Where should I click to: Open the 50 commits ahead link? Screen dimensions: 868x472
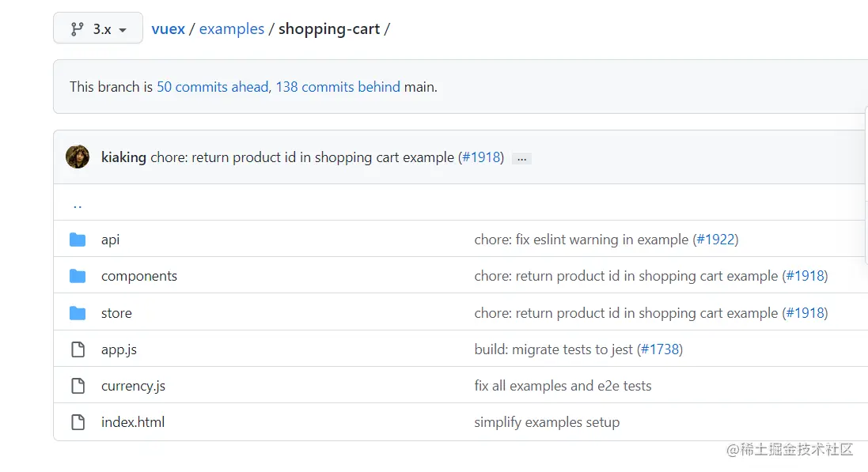coord(212,87)
